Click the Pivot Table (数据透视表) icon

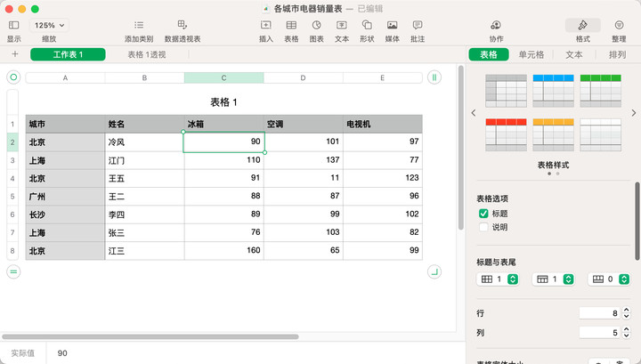(183, 26)
